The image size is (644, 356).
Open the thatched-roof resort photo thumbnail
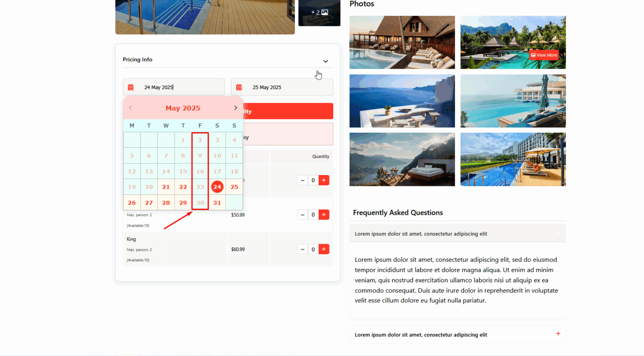402,42
